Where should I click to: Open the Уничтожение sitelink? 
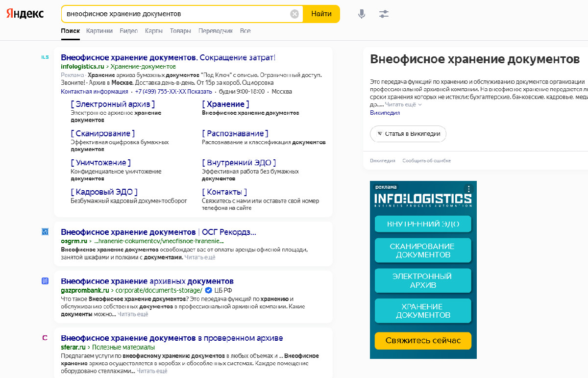pyautogui.click(x=101, y=162)
